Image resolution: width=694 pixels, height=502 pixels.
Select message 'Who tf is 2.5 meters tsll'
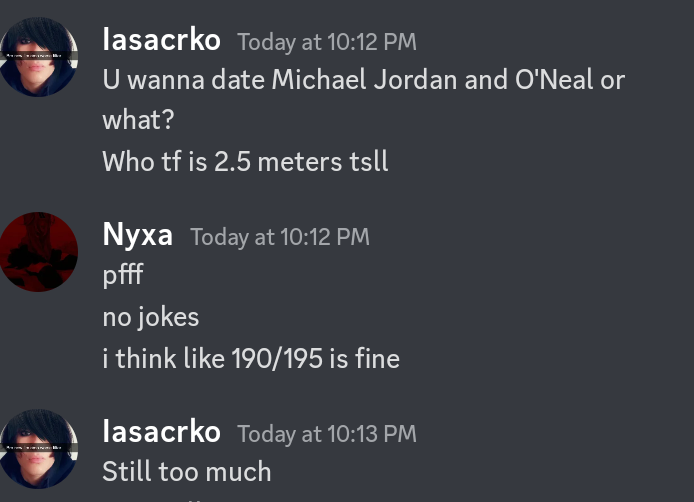[x=245, y=161]
